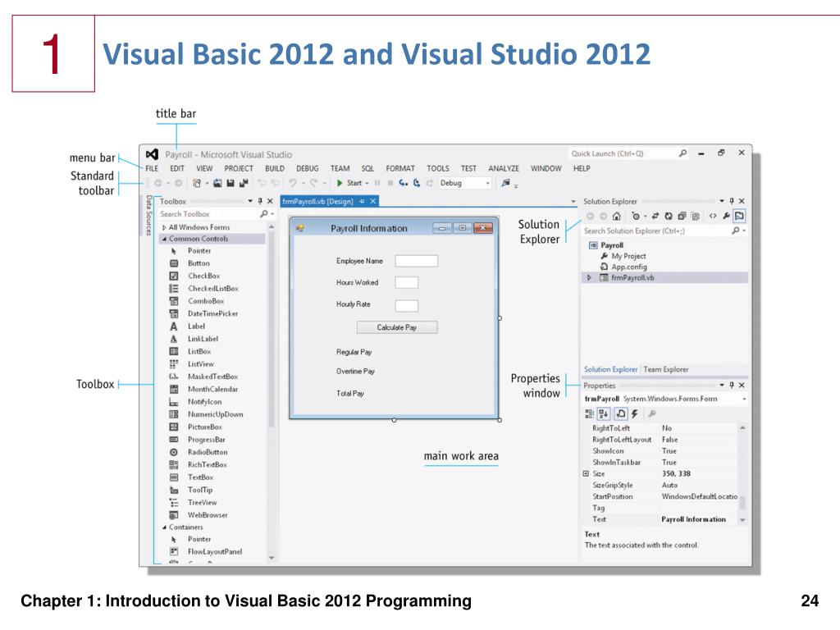The image size is (840, 630).
Task: Click the Save All toolbar icon
Action: (244, 183)
